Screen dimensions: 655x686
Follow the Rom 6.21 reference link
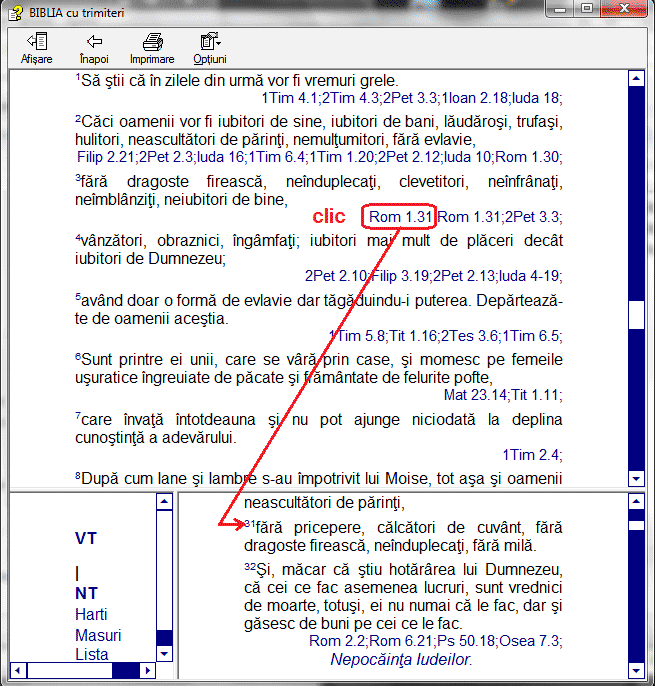[401, 641]
